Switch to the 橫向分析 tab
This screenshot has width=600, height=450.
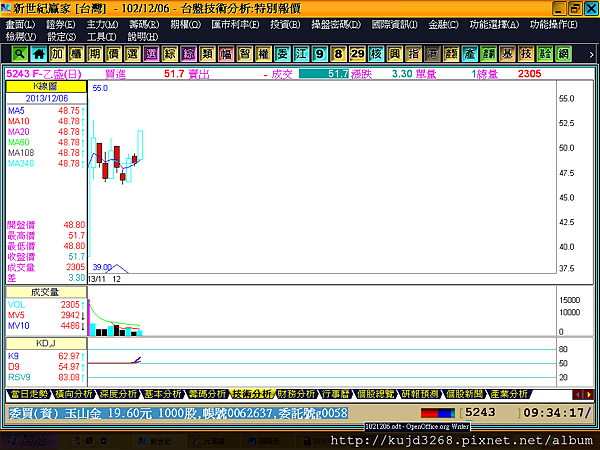click(x=73, y=394)
